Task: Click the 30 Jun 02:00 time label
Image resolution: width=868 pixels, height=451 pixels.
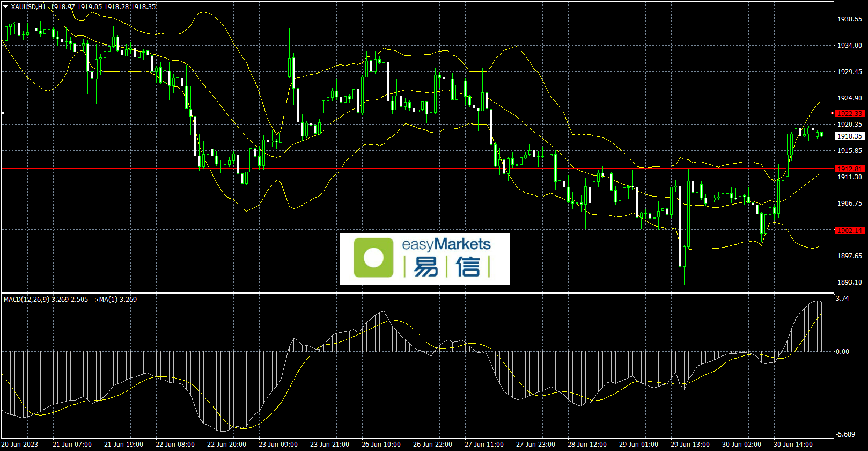Action: click(x=741, y=445)
